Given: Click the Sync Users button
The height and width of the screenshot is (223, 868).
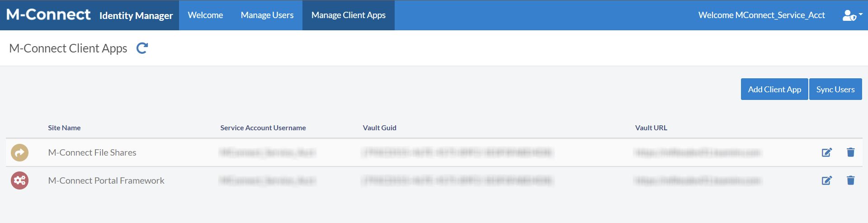Looking at the screenshot, I should coord(835,89).
